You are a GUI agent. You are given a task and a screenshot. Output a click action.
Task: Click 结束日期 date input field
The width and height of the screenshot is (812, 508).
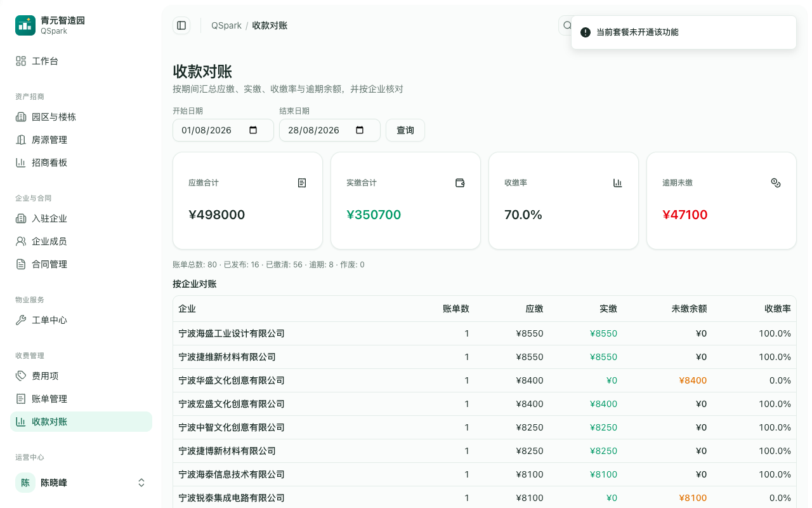point(330,130)
